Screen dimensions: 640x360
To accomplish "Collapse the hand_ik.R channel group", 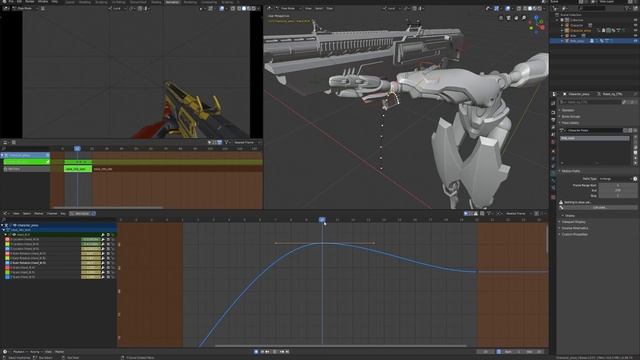I will pos(6,235).
